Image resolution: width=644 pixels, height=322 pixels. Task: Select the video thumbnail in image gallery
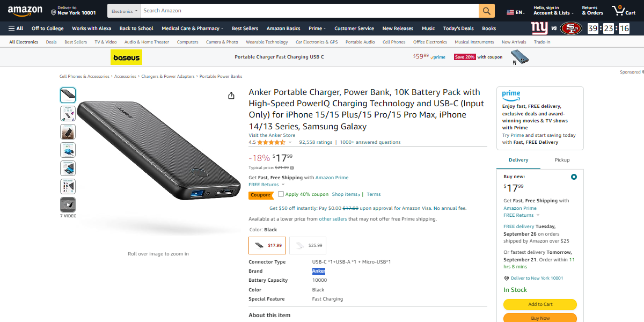68,204
